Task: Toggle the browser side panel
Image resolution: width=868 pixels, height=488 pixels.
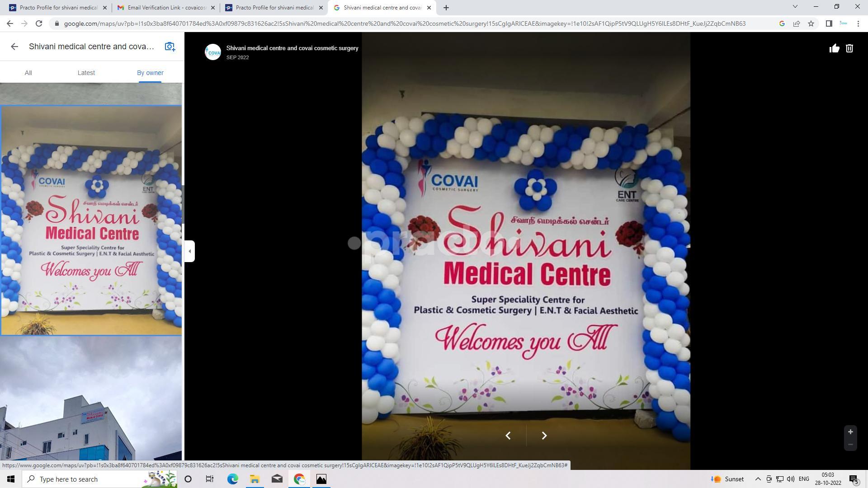Action: [829, 23]
